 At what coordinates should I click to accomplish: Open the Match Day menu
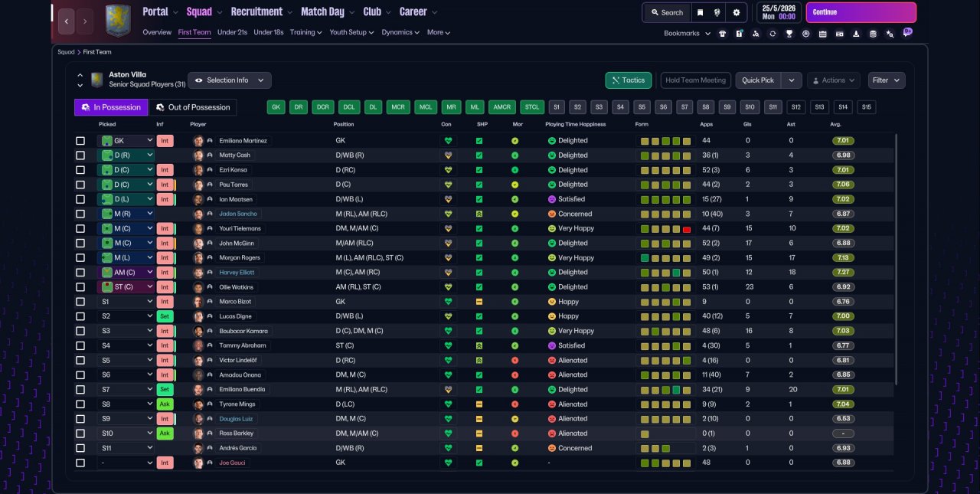328,12
